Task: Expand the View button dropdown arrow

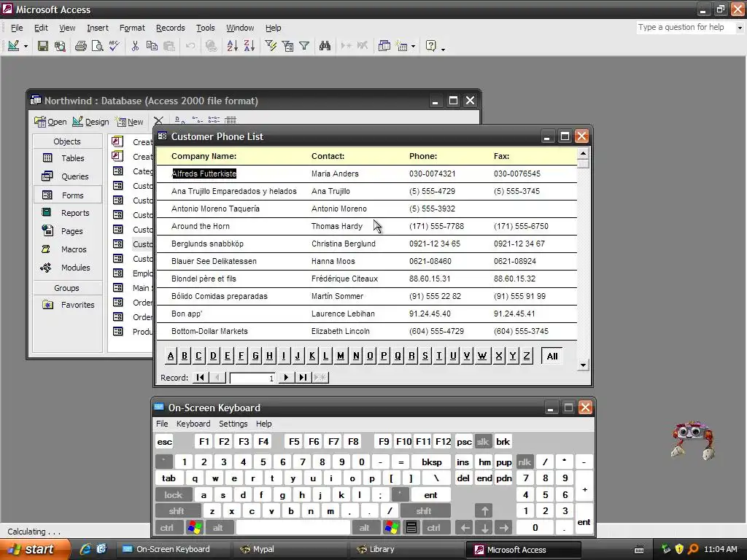Action: (26, 46)
